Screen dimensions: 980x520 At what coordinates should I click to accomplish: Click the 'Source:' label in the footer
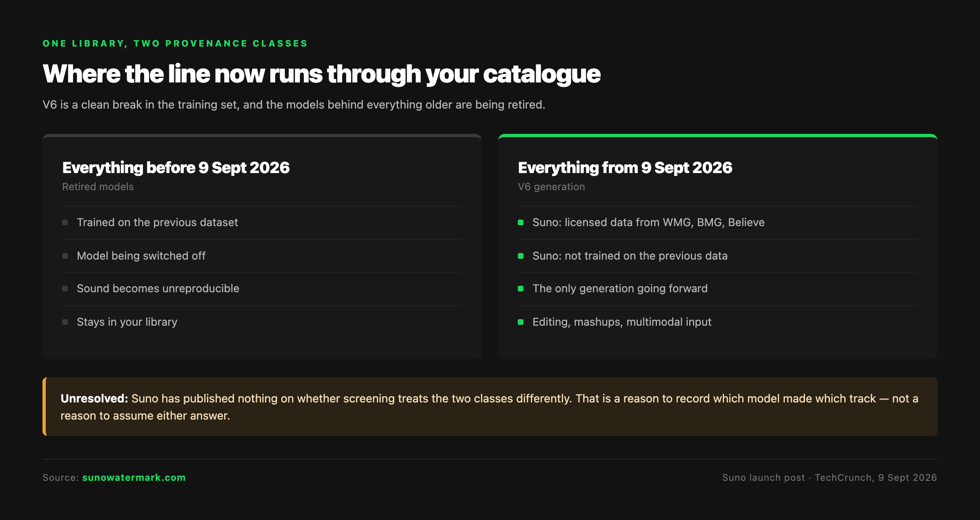(60, 478)
